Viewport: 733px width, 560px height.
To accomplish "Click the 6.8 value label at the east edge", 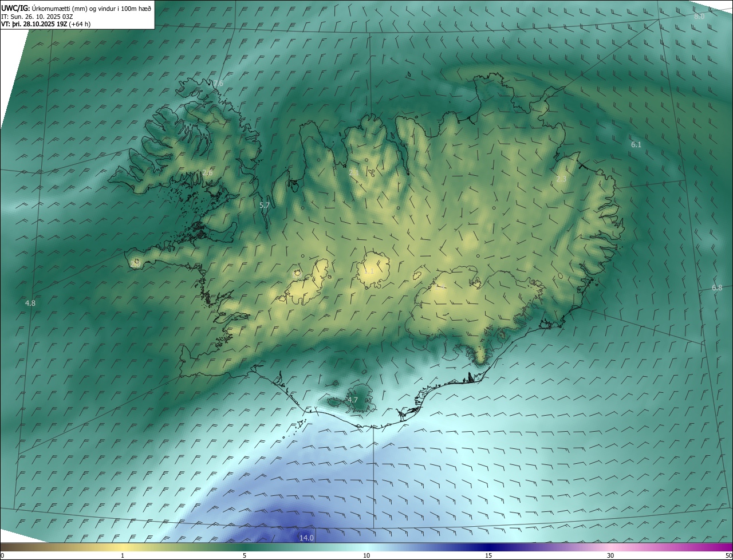I will [x=716, y=287].
